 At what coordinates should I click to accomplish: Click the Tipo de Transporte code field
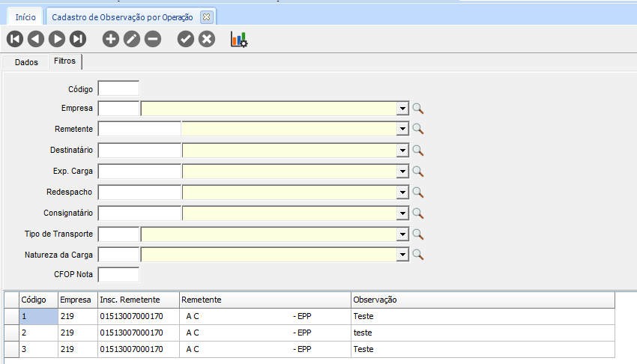(118, 234)
